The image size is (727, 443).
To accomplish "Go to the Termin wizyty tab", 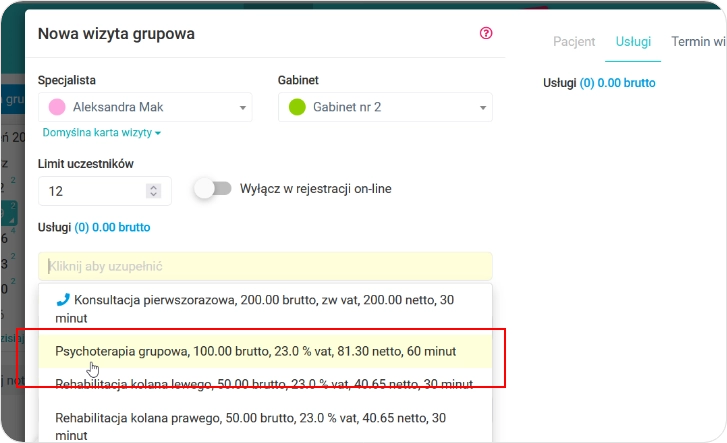I will [698, 42].
